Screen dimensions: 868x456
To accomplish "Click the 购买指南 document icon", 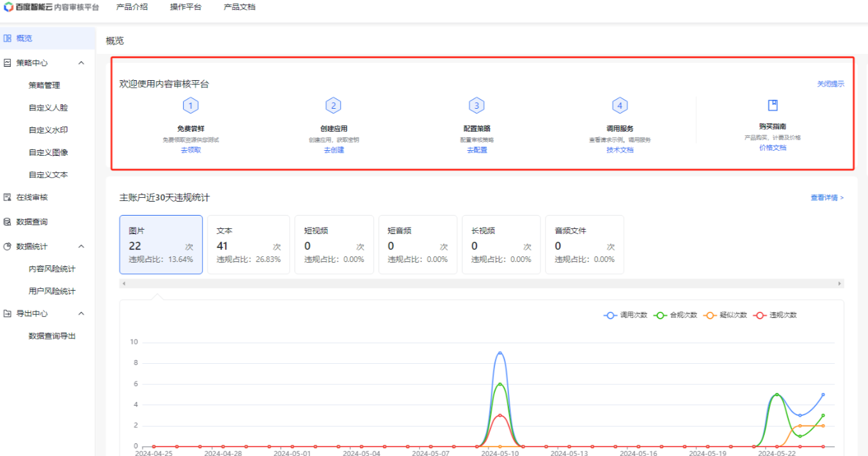I will (773, 106).
